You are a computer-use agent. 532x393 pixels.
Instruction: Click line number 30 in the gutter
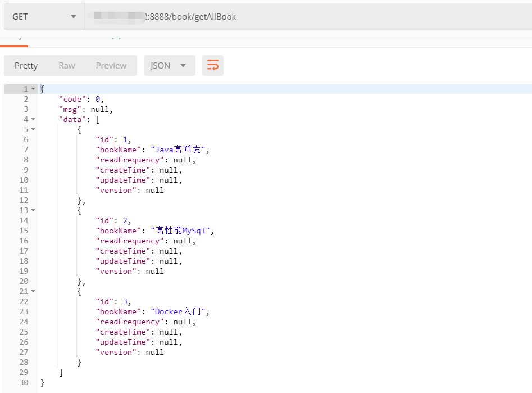[24, 383]
